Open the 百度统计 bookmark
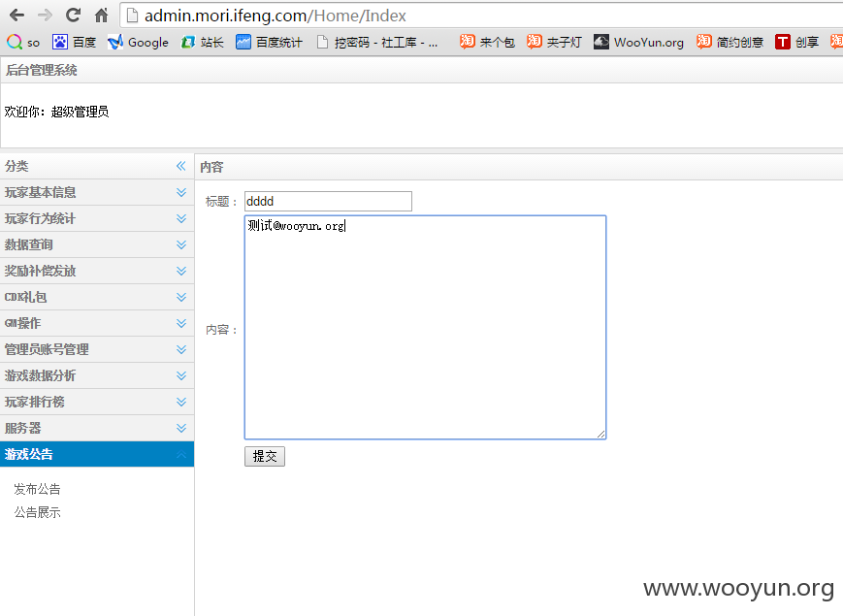This screenshot has height=616, width=843. (x=269, y=42)
